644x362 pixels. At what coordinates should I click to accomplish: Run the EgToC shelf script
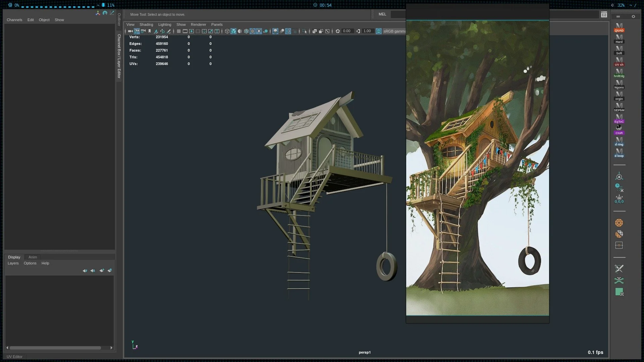[x=619, y=119]
